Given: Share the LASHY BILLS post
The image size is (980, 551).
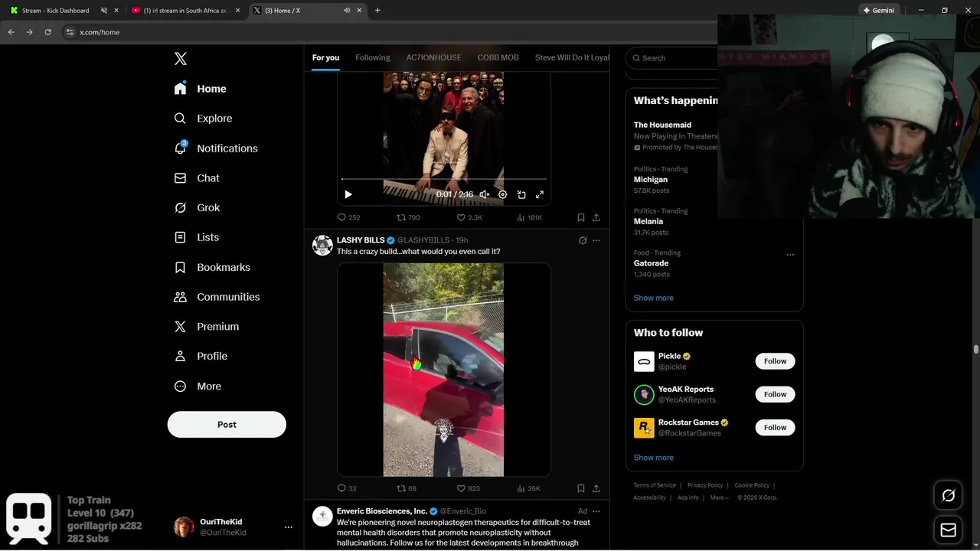Looking at the screenshot, I should [596, 488].
